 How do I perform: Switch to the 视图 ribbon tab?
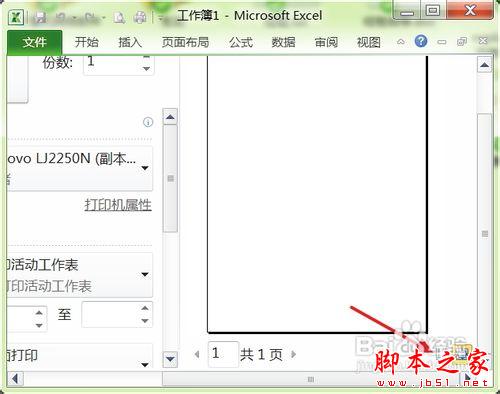[x=369, y=42]
